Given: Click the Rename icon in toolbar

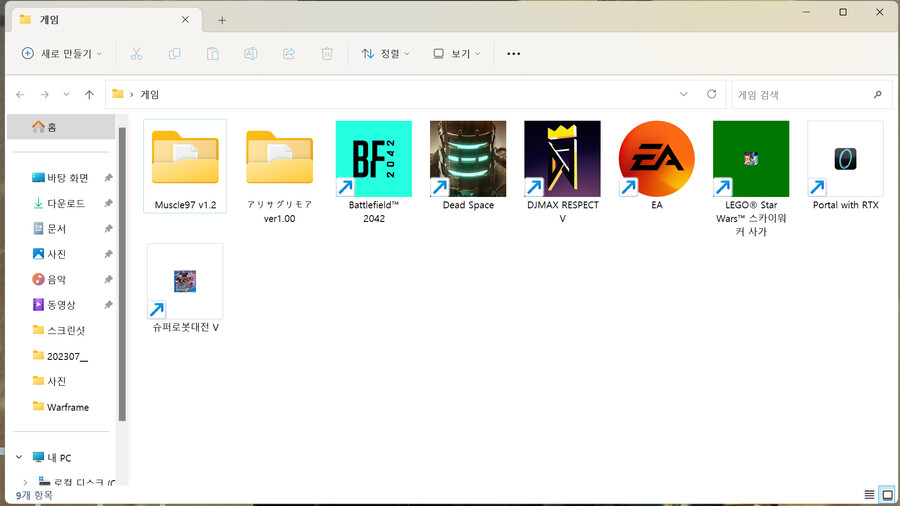Looking at the screenshot, I should pyautogui.click(x=251, y=53).
